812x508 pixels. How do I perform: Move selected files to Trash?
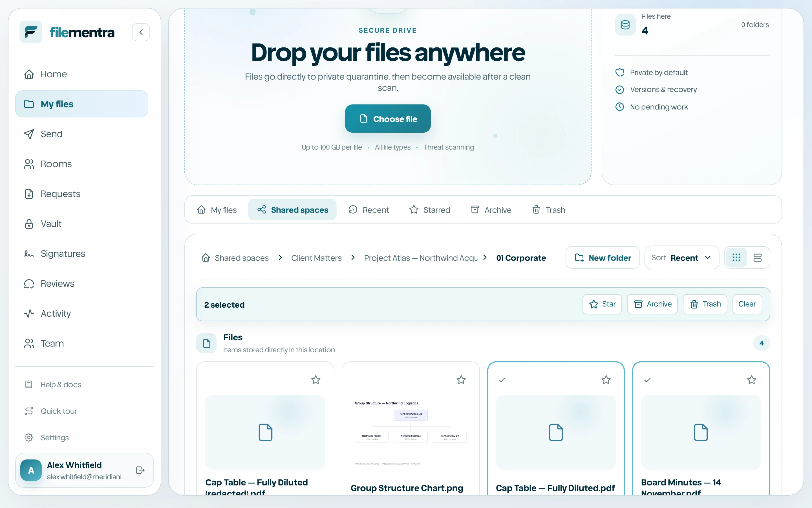[x=705, y=304]
